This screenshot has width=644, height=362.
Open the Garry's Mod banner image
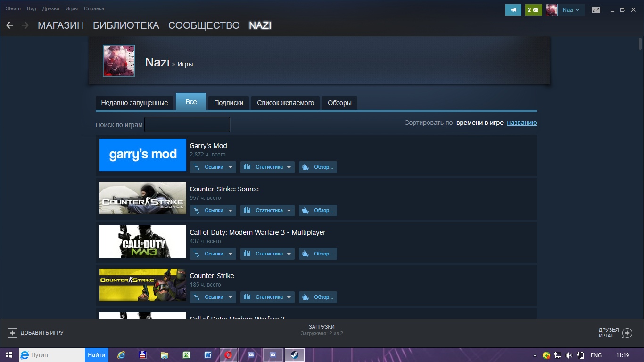pyautogui.click(x=143, y=155)
